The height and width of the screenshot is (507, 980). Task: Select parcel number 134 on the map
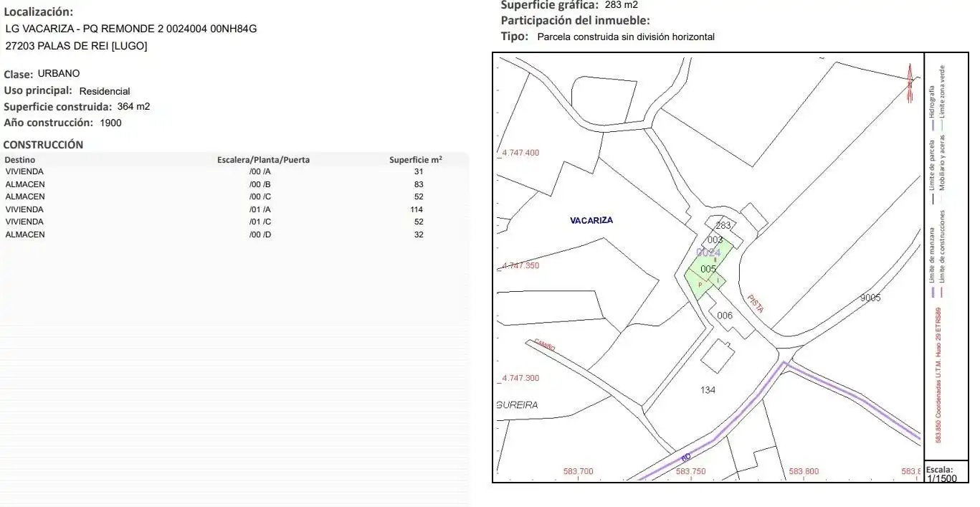pos(708,390)
